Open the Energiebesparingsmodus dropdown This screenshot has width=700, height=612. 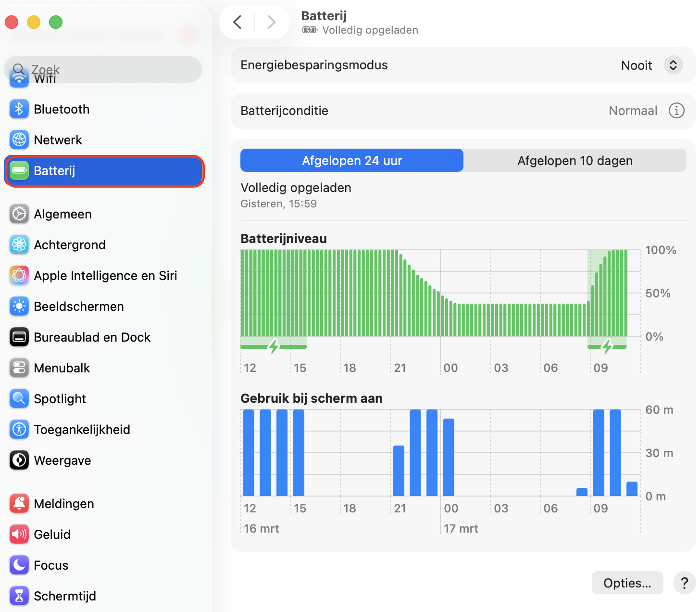pyautogui.click(x=673, y=65)
